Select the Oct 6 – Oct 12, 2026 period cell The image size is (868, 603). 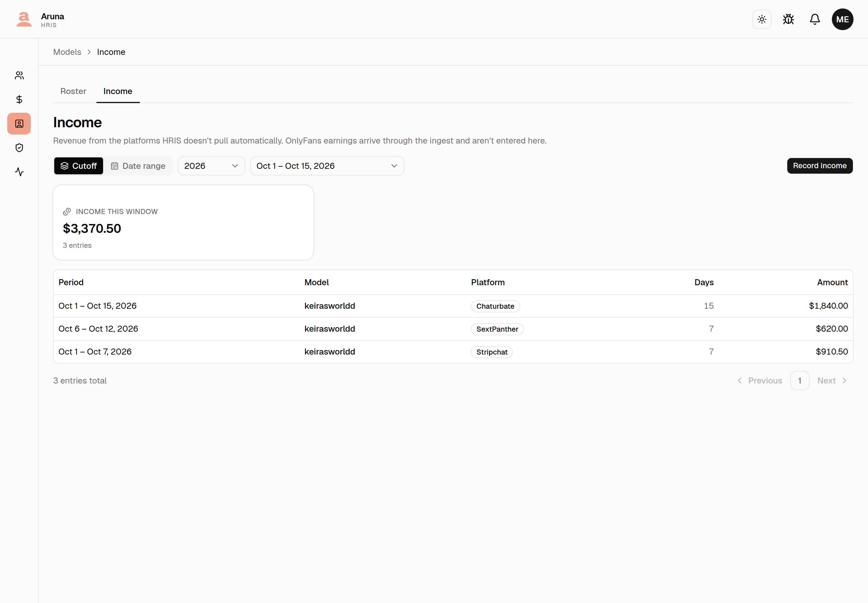pyautogui.click(x=98, y=329)
